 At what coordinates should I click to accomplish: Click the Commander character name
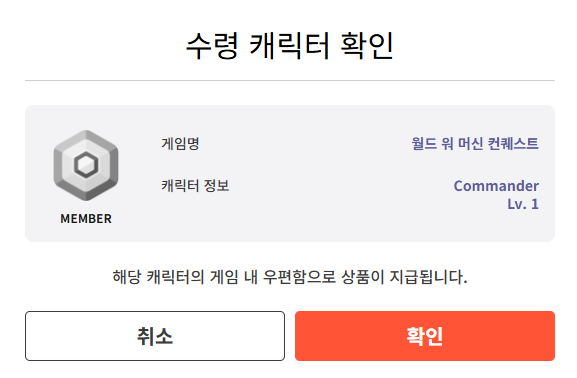pos(496,186)
